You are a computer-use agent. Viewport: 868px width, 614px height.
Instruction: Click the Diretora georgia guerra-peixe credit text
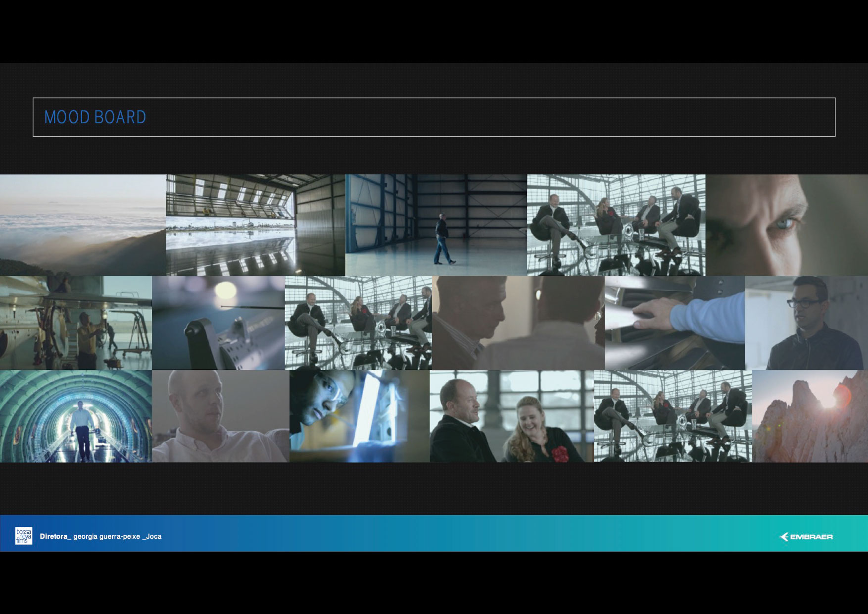pos(100,536)
